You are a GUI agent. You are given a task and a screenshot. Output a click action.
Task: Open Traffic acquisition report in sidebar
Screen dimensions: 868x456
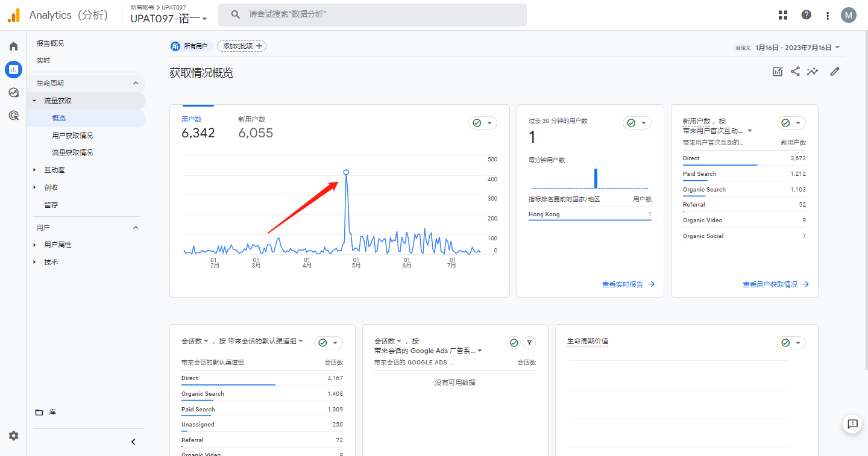[x=72, y=152]
